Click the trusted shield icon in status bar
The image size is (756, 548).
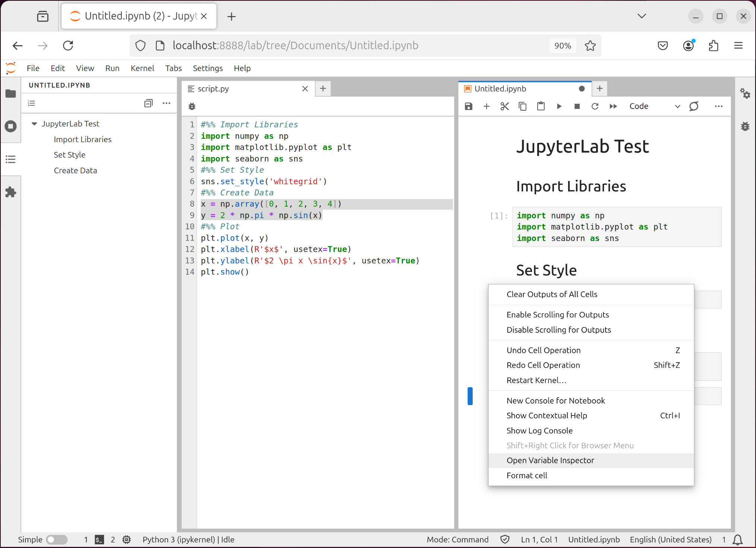(505, 539)
